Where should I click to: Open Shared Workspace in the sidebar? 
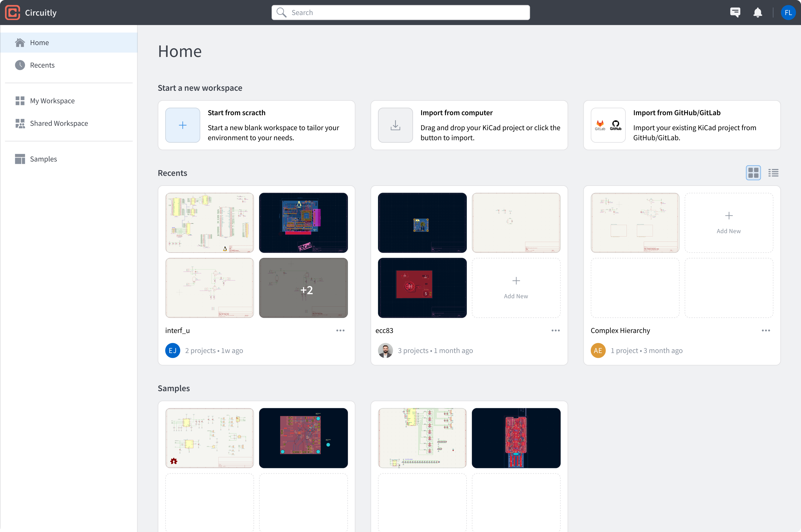tap(59, 123)
